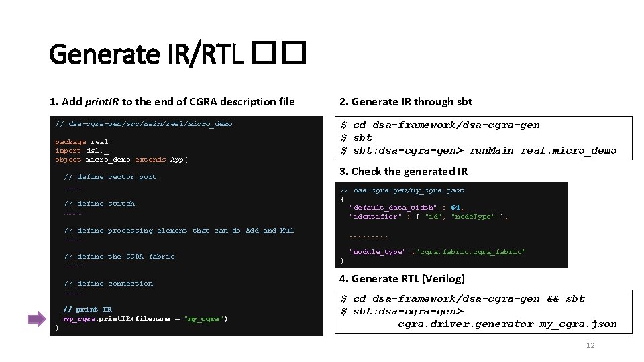Image resolution: width=644 pixels, height=362 pixels.
Task: Select heading "2. Generate IR through sbt"
Action: coord(406,102)
